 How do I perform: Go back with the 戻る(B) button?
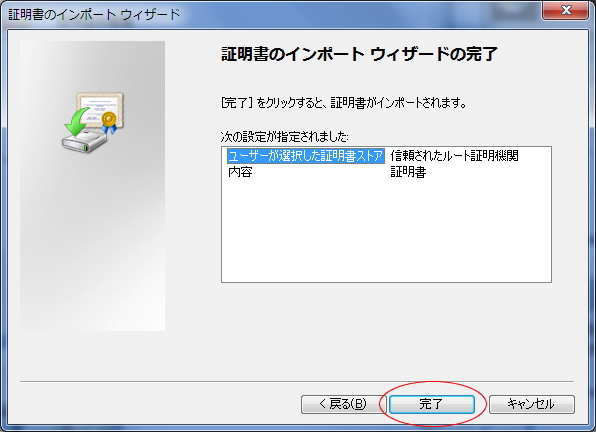pos(343,404)
